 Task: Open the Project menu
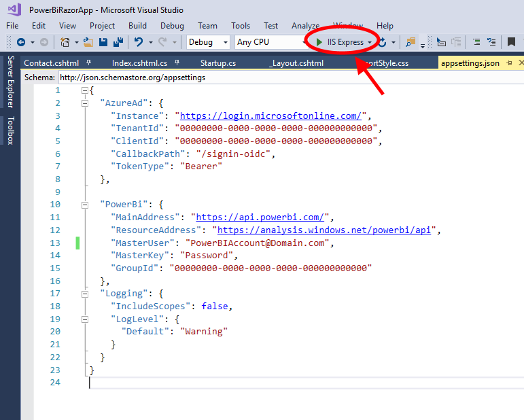tap(102, 26)
